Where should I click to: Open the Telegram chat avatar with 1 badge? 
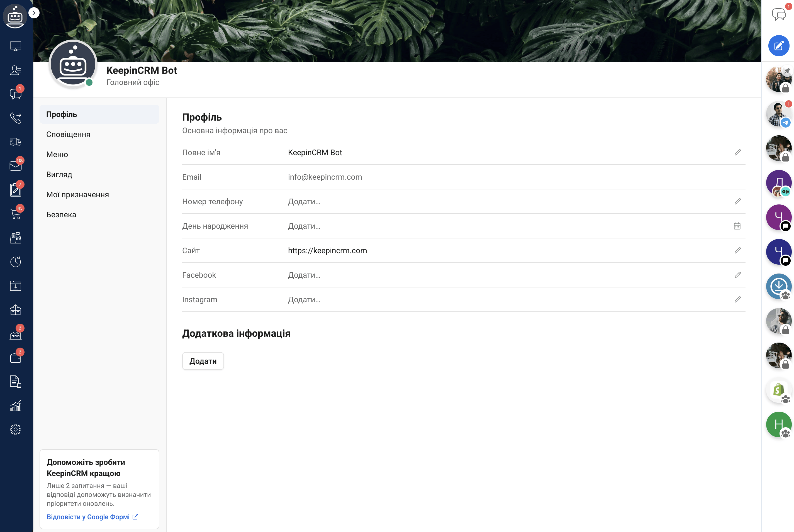pyautogui.click(x=779, y=114)
